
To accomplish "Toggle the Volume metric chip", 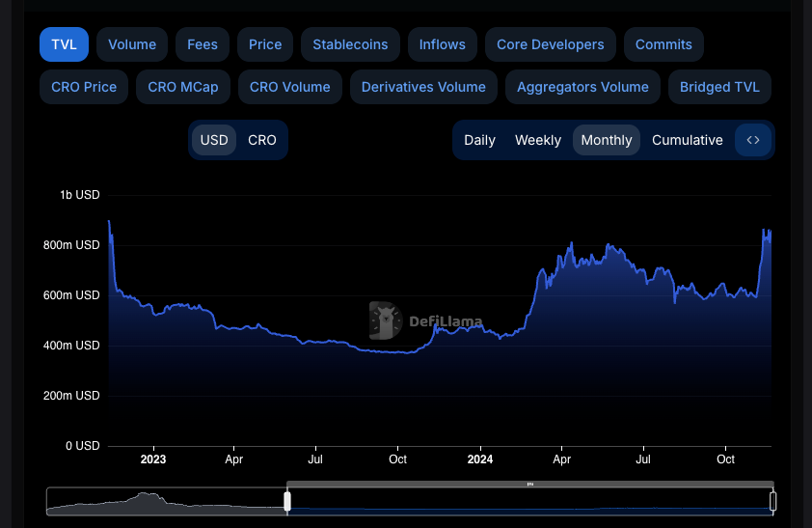I will [132, 44].
